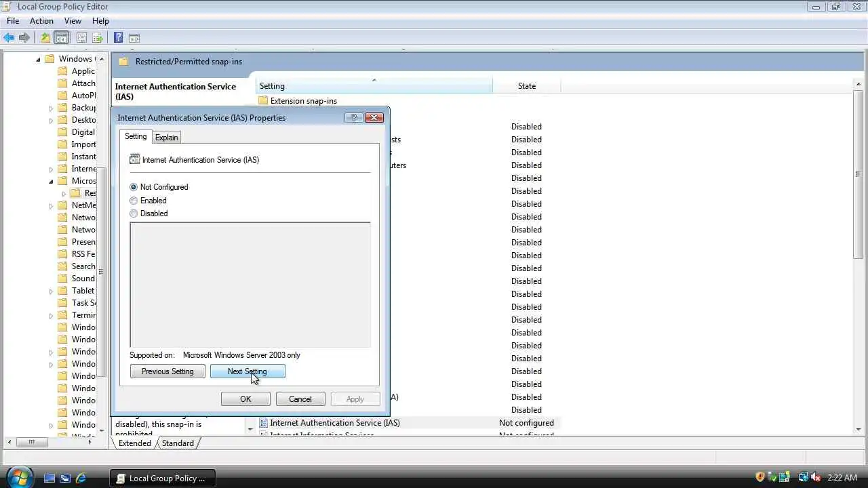Select the Internet Authentication Service (IAS) list row
The height and width of the screenshot is (488, 868).
pos(407,423)
